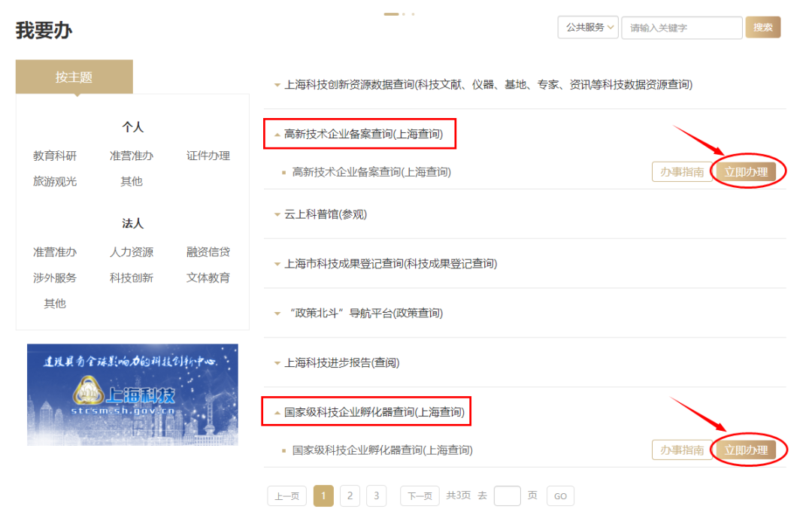The height and width of the screenshot is (521, 812).
Task: Expand the 云上科普馆(参观) item
Action: point(325,214)
